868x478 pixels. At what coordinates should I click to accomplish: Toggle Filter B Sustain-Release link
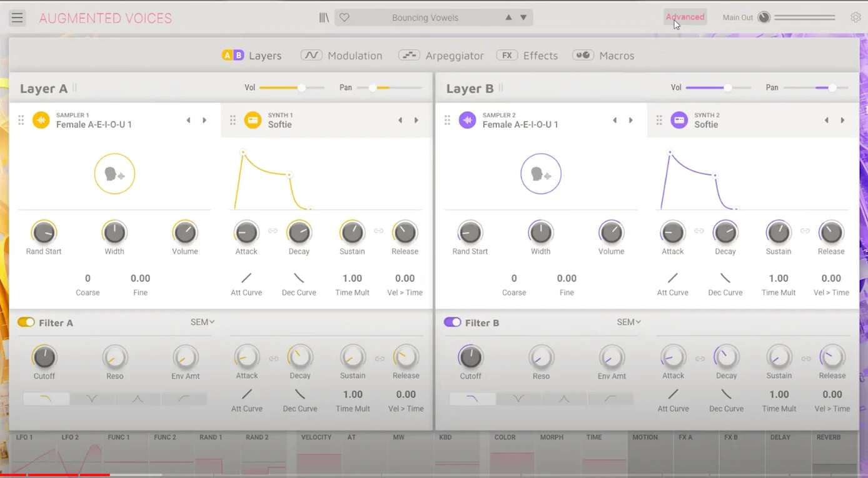coord(806,359)
